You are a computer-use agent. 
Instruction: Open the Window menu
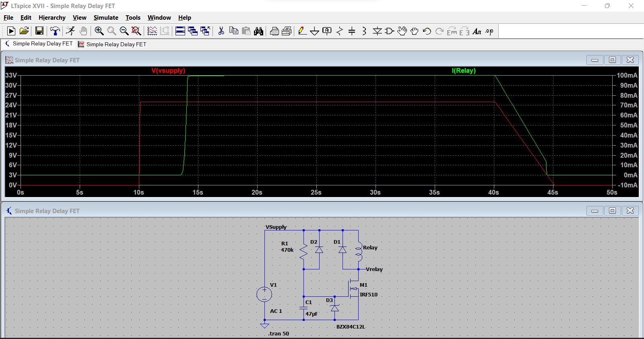coord(159,18)
